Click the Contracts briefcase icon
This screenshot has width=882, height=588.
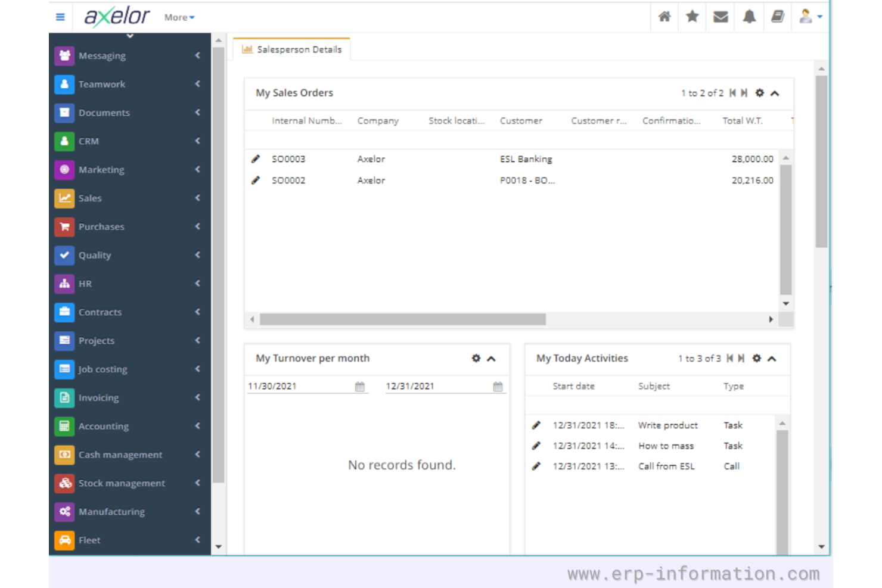pos(64,312)
